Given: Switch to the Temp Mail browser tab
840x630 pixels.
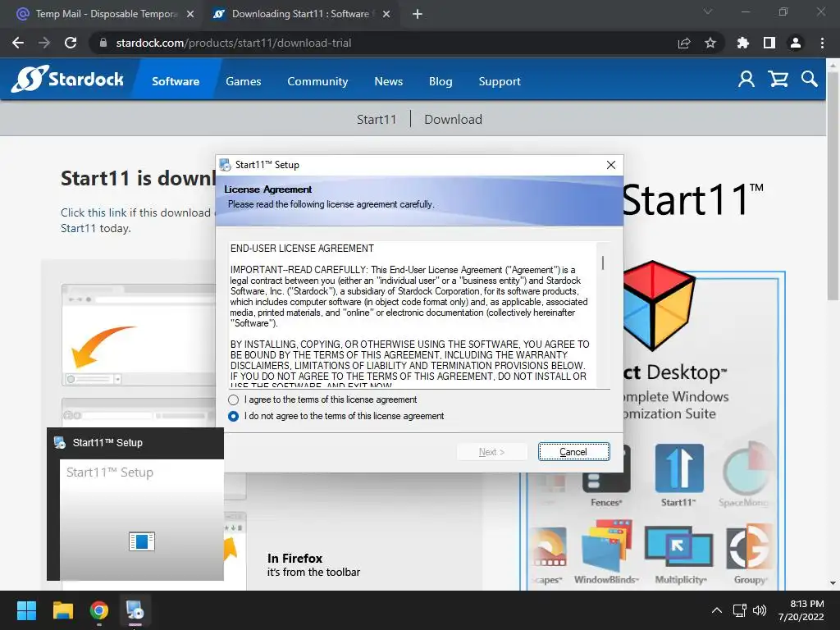Looking at the screenshot, I should coord(105,14).
